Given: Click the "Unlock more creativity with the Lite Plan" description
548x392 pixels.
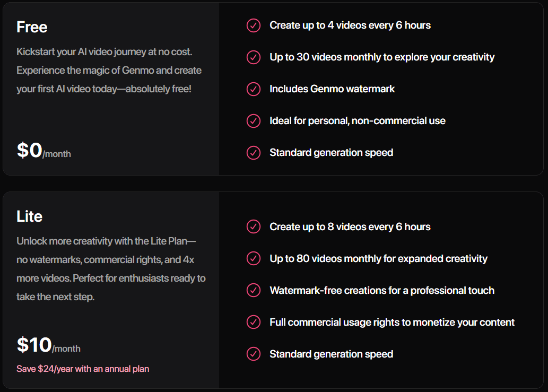Looking at the screenshot, I should point(111,269).
